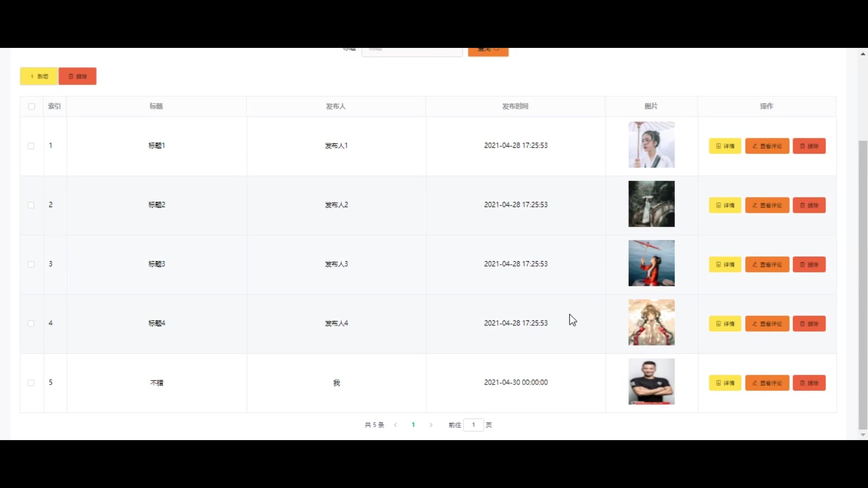
Task: Toggle the select-all checkbox in table header
Action: (32, 107)
